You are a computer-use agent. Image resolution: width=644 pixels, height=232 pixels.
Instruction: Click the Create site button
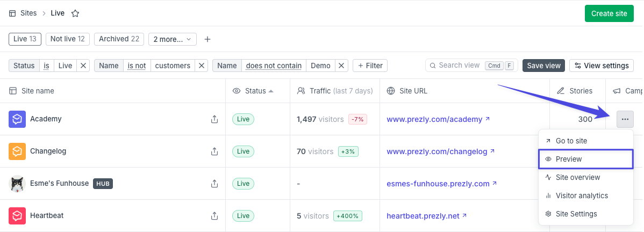pos(609,13)
